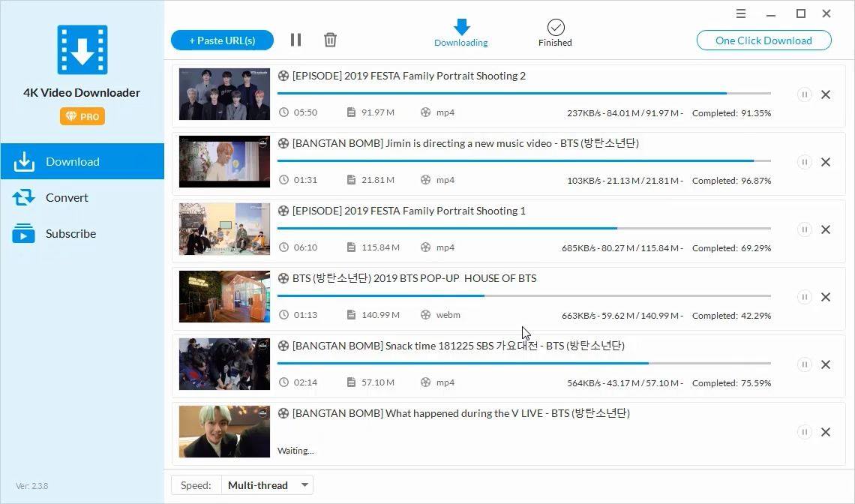The height and width of the screenshot is (504, 855).
Task: Pause HOUSE OF BTS pop-up download
Action: (x=804, y=297)
